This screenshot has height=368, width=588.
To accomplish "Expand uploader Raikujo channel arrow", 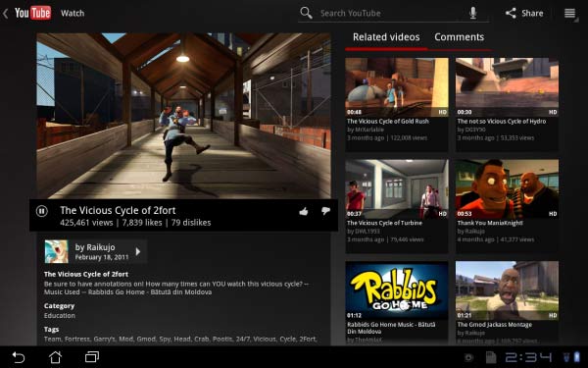I will point(138,251).
